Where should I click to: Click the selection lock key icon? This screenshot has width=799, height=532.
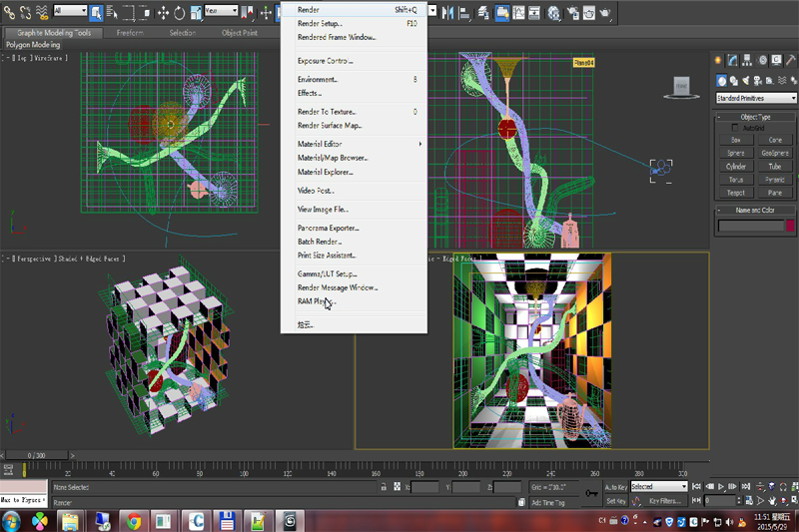point(385,487)
